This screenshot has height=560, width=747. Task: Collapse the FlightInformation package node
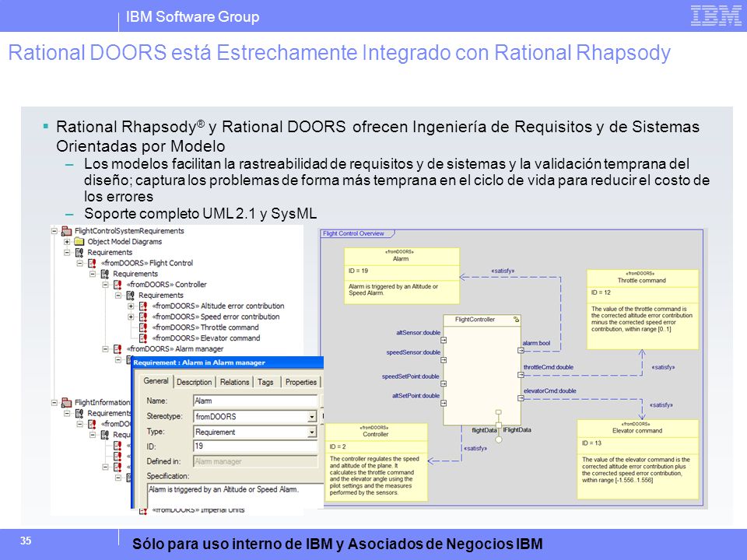(x=54, y=403)
